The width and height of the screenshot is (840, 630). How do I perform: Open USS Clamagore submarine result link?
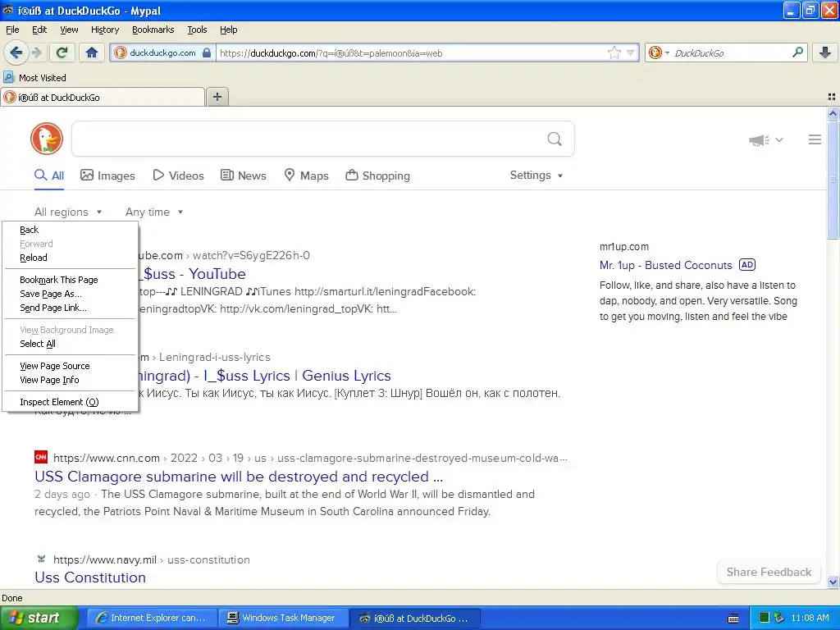pos(239,477)
